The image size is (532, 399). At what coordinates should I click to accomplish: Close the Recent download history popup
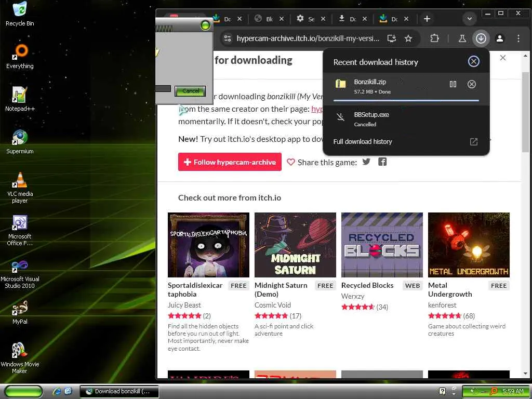473,61
